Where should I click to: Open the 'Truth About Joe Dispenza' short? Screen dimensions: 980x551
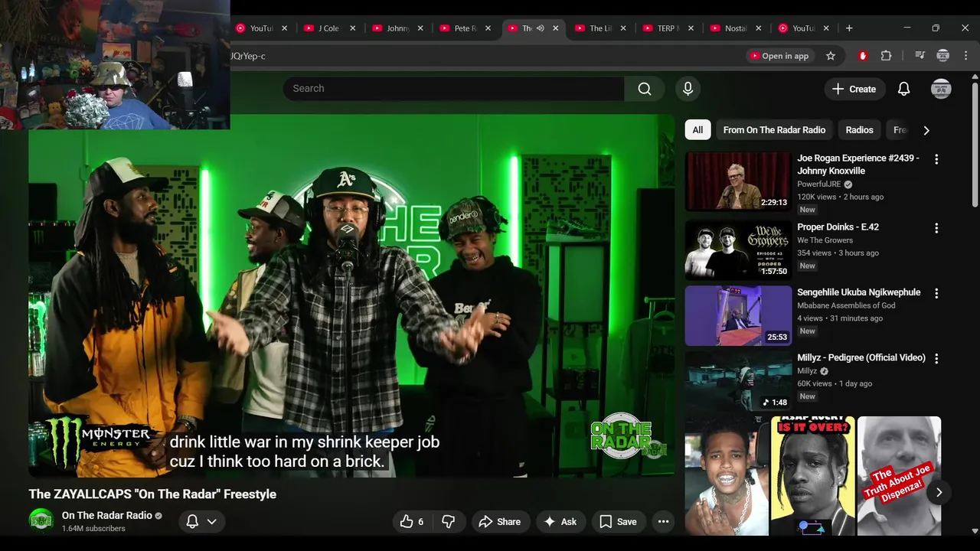point(899,476)
